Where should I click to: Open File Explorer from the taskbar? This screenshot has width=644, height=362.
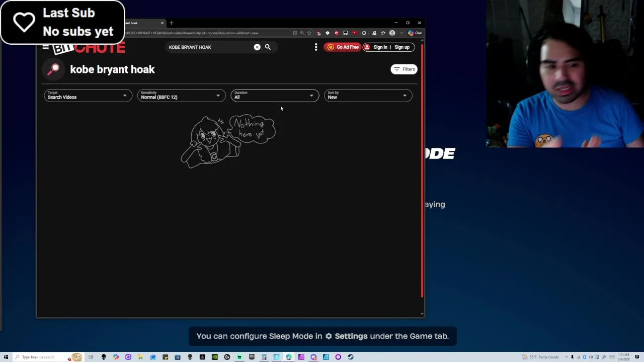pos(140,357)
